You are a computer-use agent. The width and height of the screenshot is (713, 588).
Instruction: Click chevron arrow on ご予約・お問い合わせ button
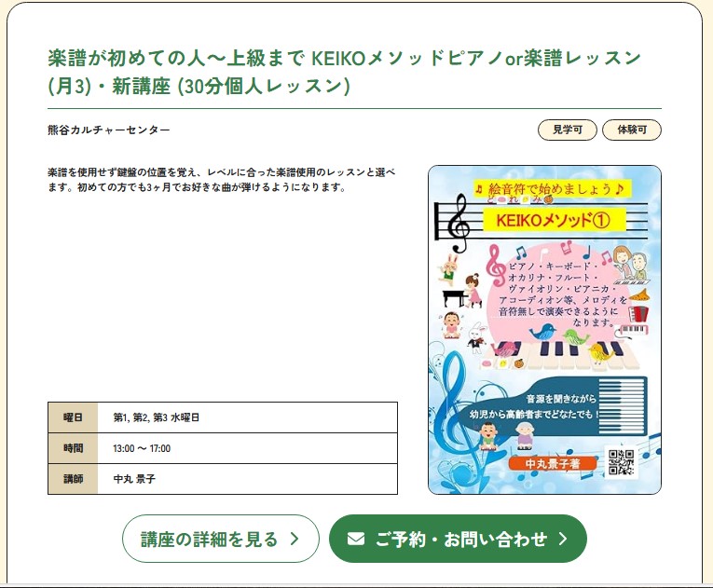563,539
